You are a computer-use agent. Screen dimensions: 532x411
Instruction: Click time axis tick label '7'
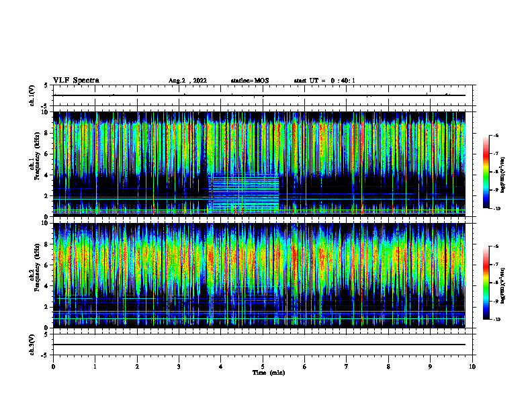coord(347,367)
